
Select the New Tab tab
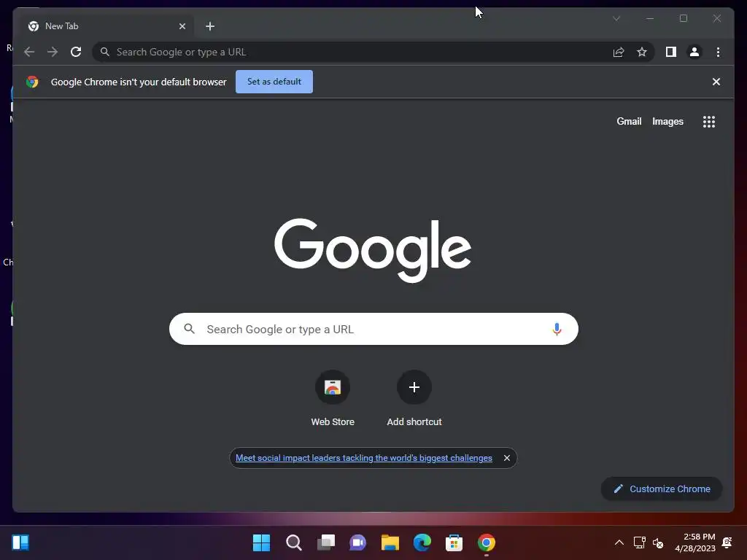[107, 26]
